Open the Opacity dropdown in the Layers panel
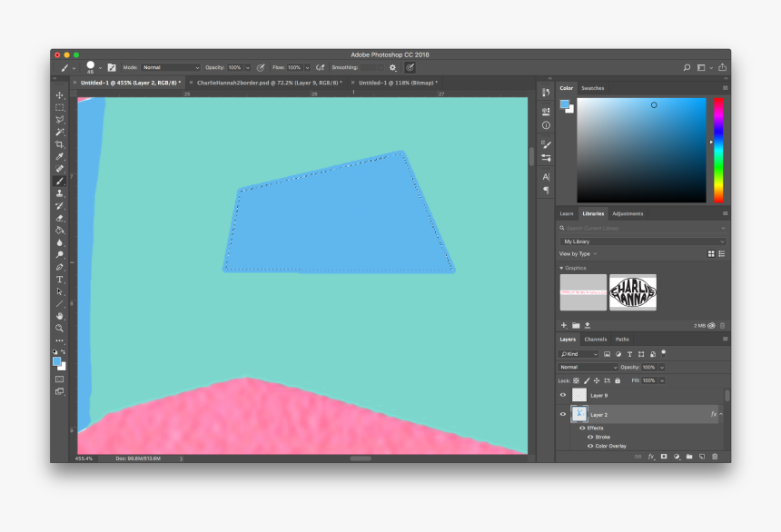Image resolution: width=781 pixels, height=532 pixels. tap(661, 368)
